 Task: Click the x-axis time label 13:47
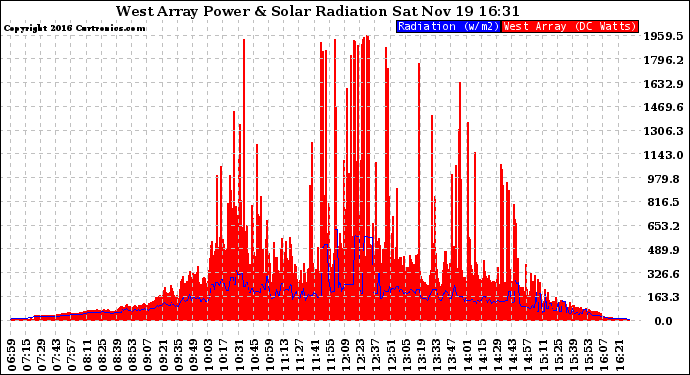click(452, 355)
